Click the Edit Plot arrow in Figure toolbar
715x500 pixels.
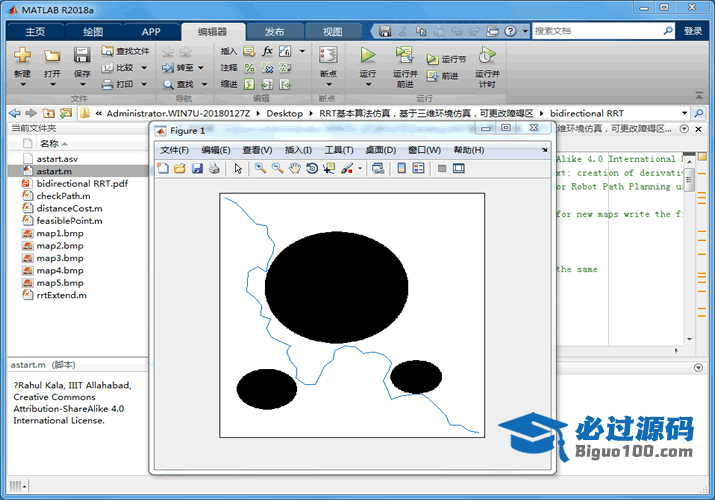238,168
